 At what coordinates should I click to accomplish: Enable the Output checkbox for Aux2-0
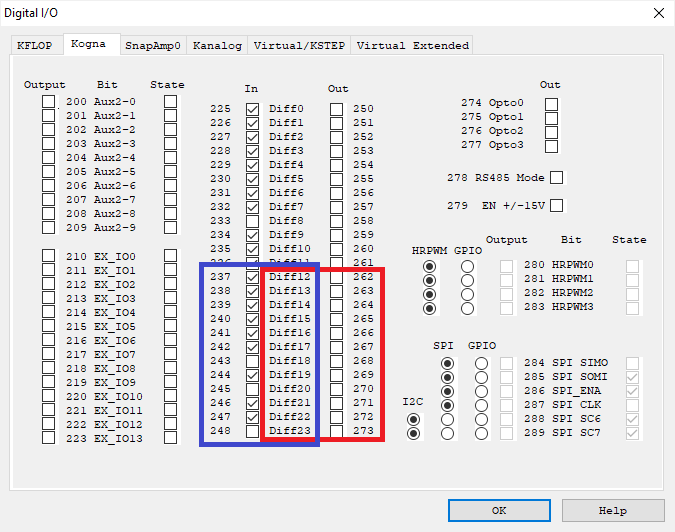click(x=49, y=102)
